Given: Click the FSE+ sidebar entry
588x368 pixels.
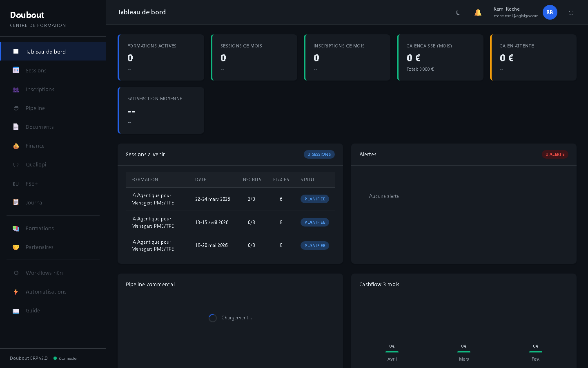Looking at the screenshot, I should point(32,184).
